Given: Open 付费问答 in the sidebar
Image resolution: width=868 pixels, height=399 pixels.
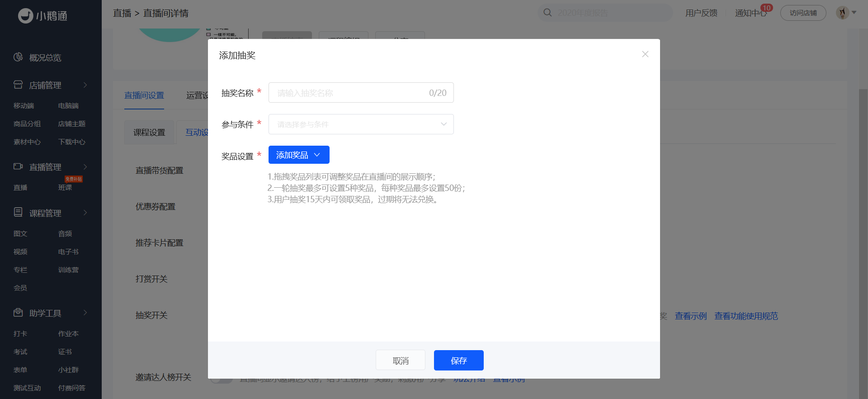Looking at the screenshot, I should pos(71,388).
